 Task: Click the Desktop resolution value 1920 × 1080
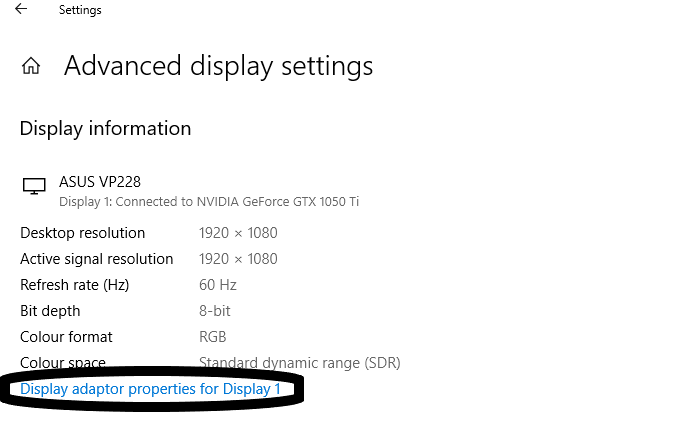pyautogui.click(x=238, y=233)
